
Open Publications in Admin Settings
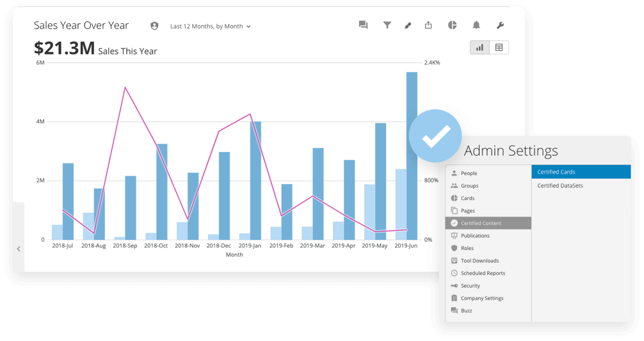click(x=488, y=236)
